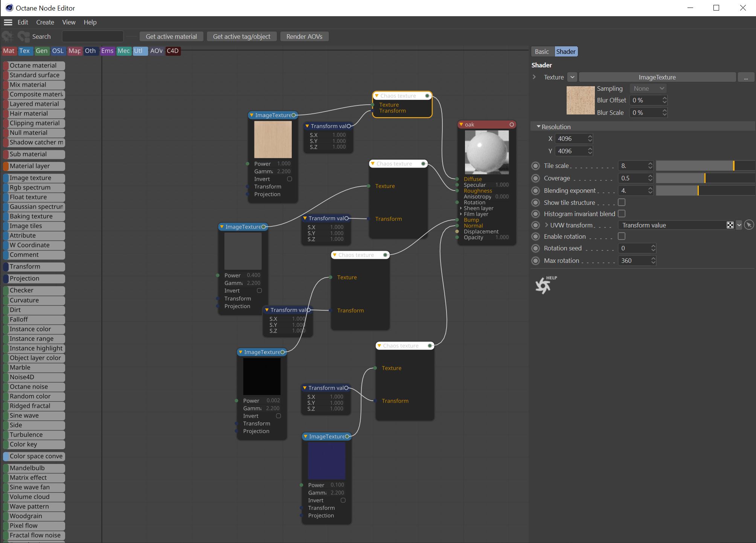
Task: Click the oak material node output circle
Action: (512, 125)
